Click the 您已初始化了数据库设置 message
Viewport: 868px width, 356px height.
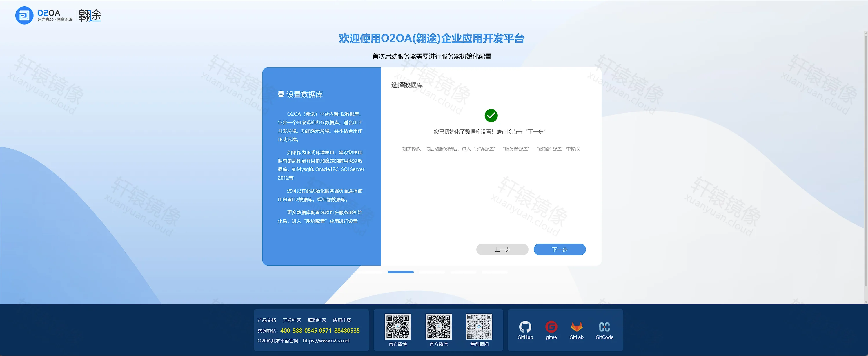pos(489,131)
